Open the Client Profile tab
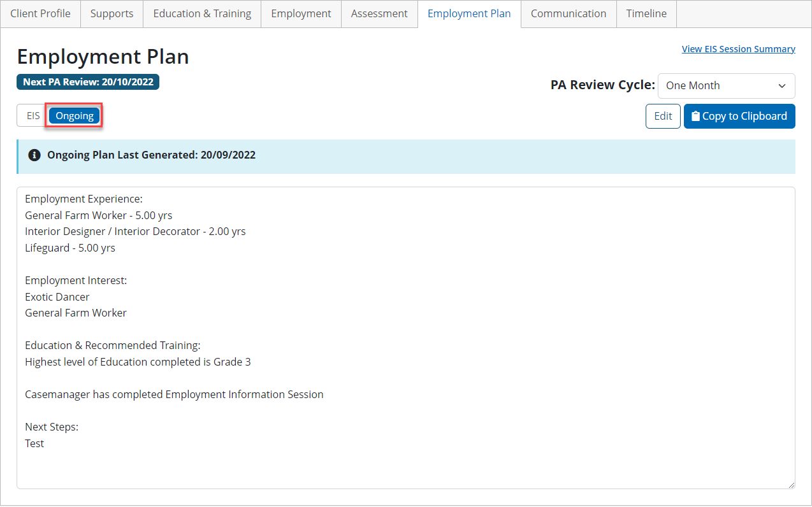Screen dimensions: 812x507 [x=41, y=13]
